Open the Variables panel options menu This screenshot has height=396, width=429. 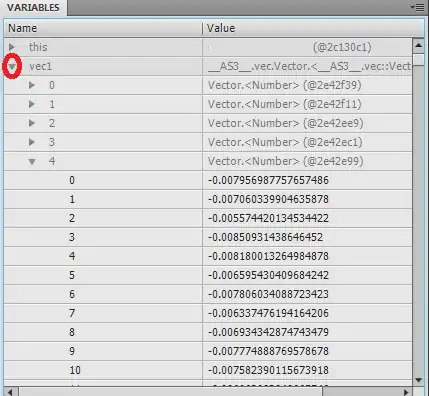pyautogui.click(x=417, y=7)
